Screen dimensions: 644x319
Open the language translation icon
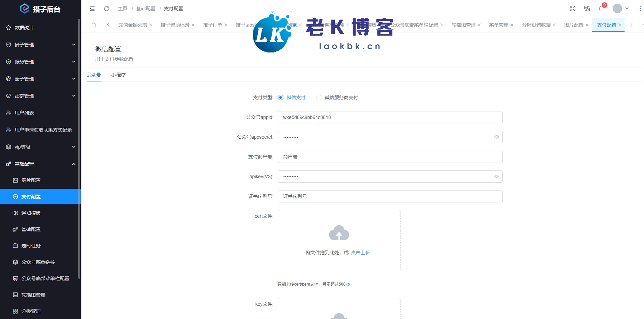tap(587, 9)
